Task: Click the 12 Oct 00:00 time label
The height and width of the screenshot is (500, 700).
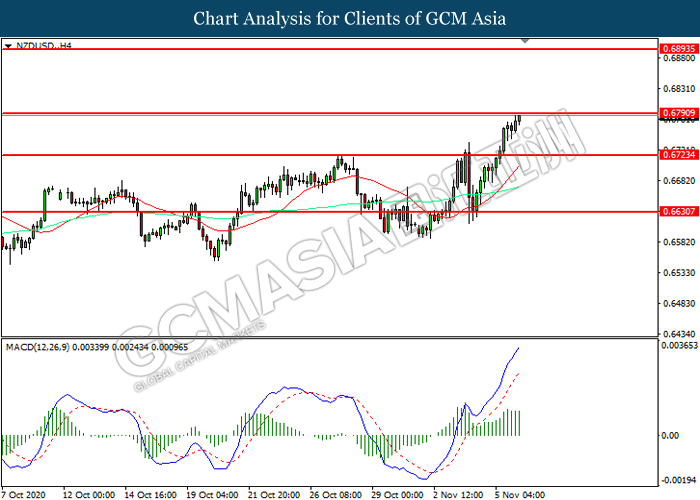Action: click(88, 495)
